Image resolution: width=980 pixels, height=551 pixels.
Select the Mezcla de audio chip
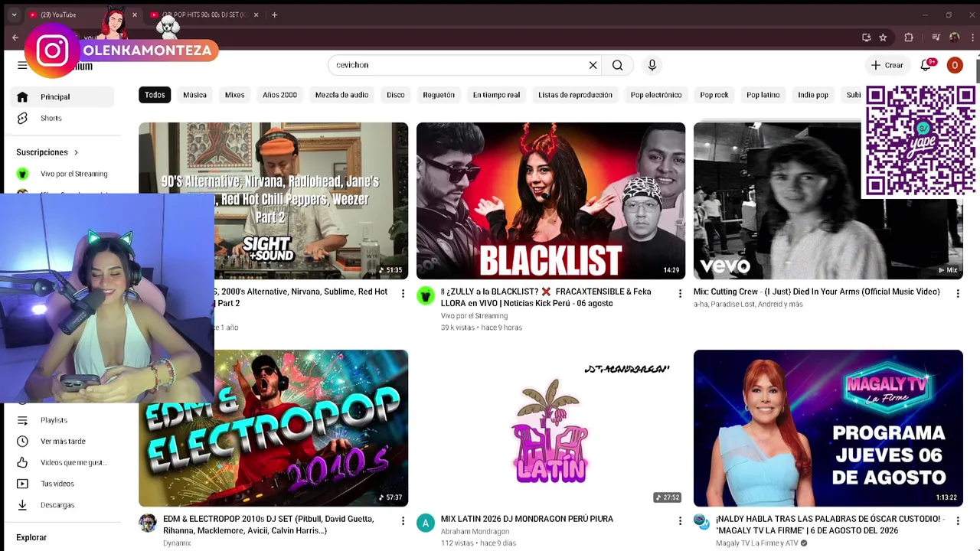click(x=341, y=95)
